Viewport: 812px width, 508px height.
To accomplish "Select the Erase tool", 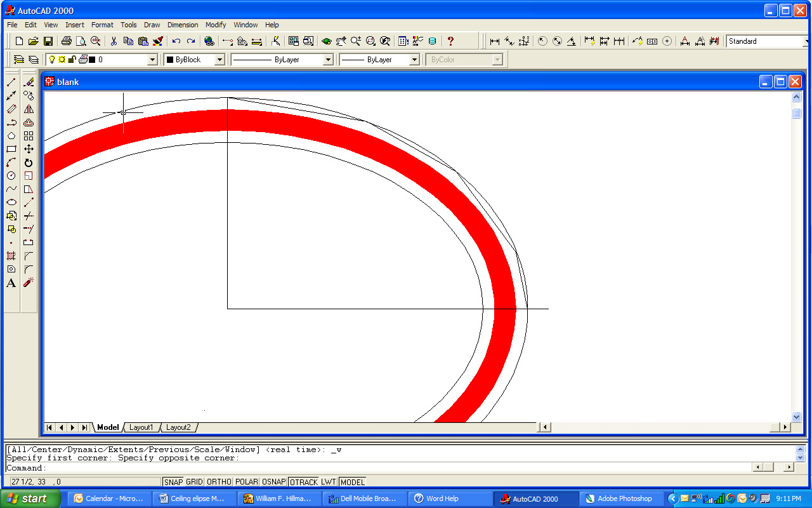I will (x=29, y=83).
